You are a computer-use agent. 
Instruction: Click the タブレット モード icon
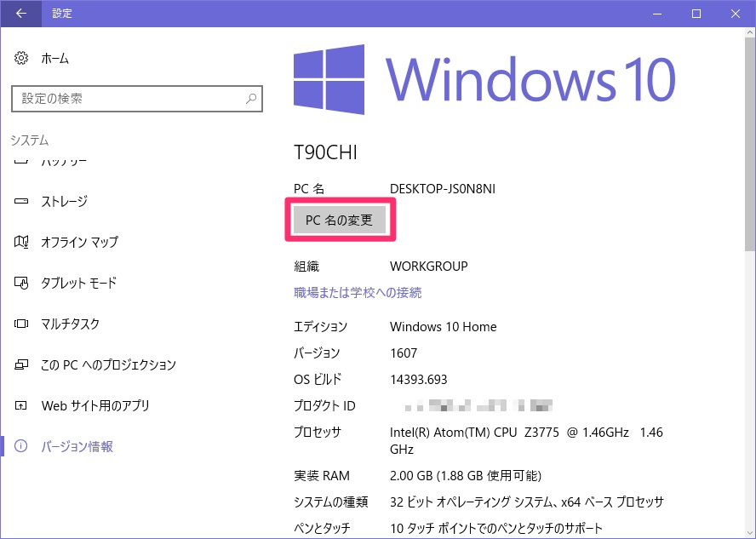click(x=20, y=283)
